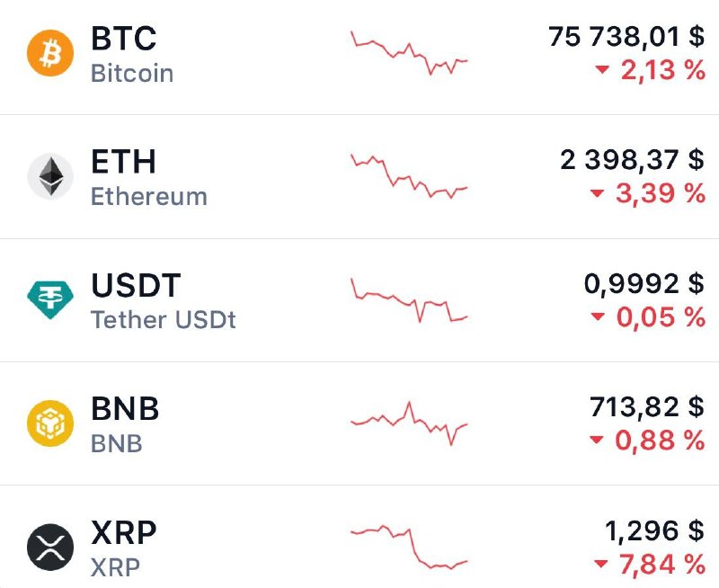Screen dimensions: 719x588
Task: Open the BNB sparkline chart
Action: 409,423
